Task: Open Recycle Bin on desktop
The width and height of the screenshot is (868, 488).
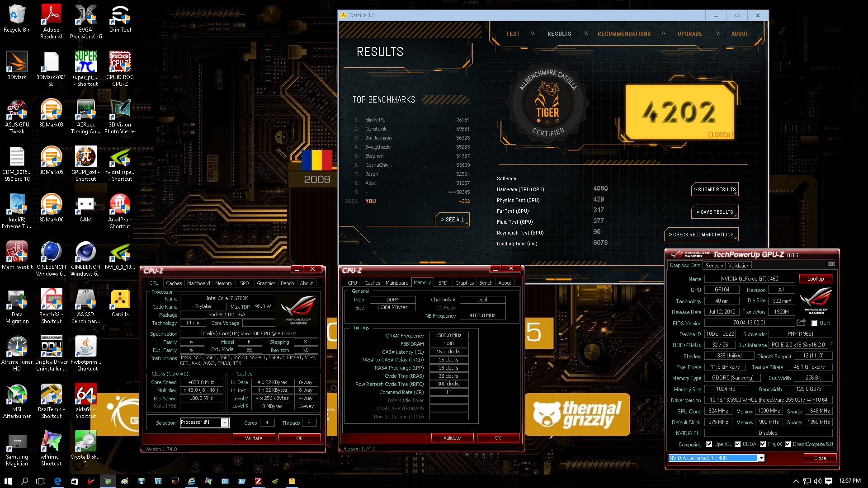Action: 17,19
